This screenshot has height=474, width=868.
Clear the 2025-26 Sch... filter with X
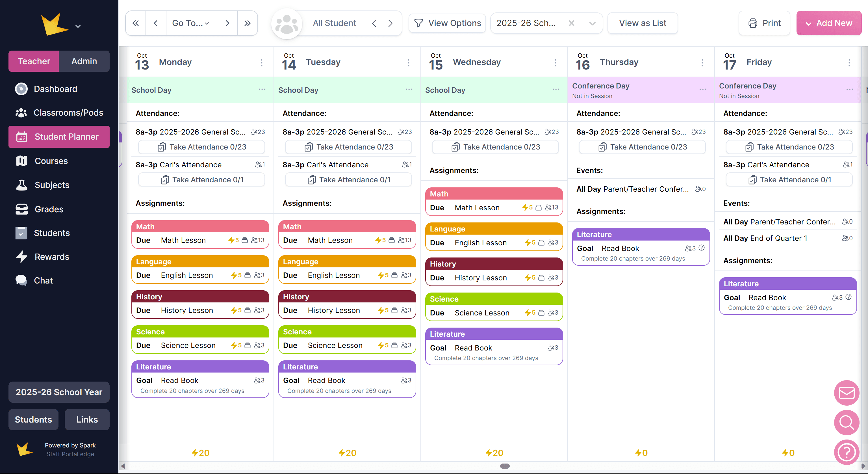(x=572, y=23)
